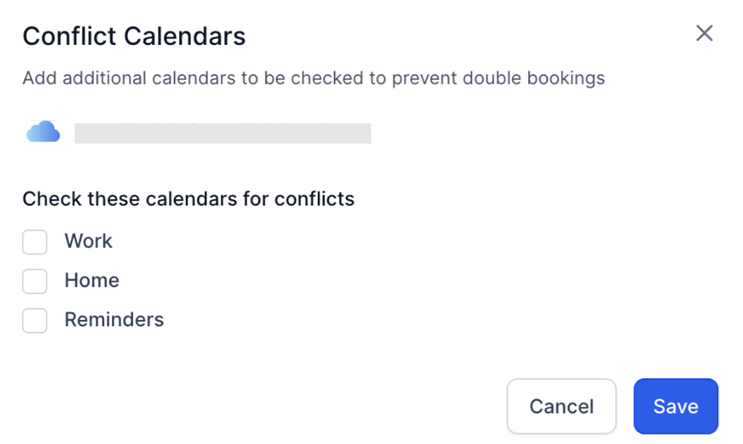Viewport: 743px width, 444px height.
Task: Discard changes using the white Cancel button
Action: tap(561, 406)
